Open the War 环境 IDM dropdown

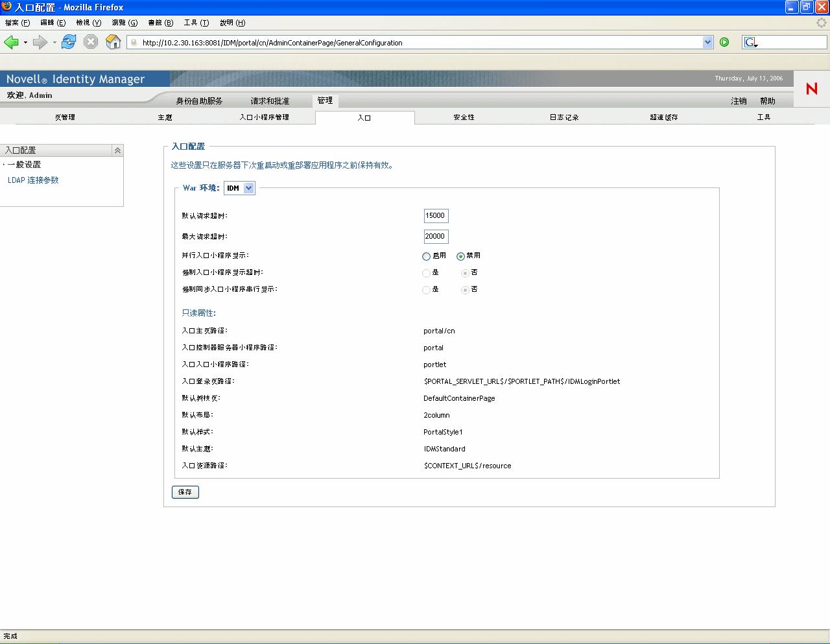tap(239, 188)
